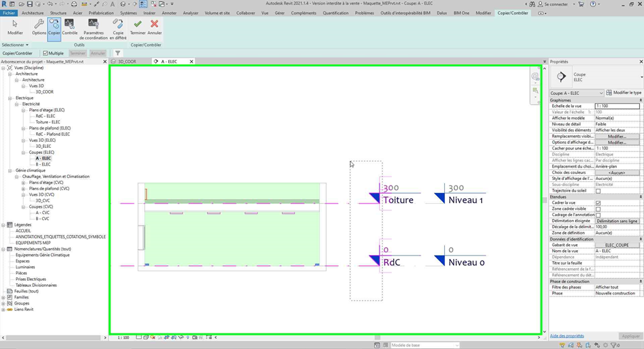Viewport: 644px width, 349px height.
Task: Click the green Terminer checkmark
Action: point(138,27)
